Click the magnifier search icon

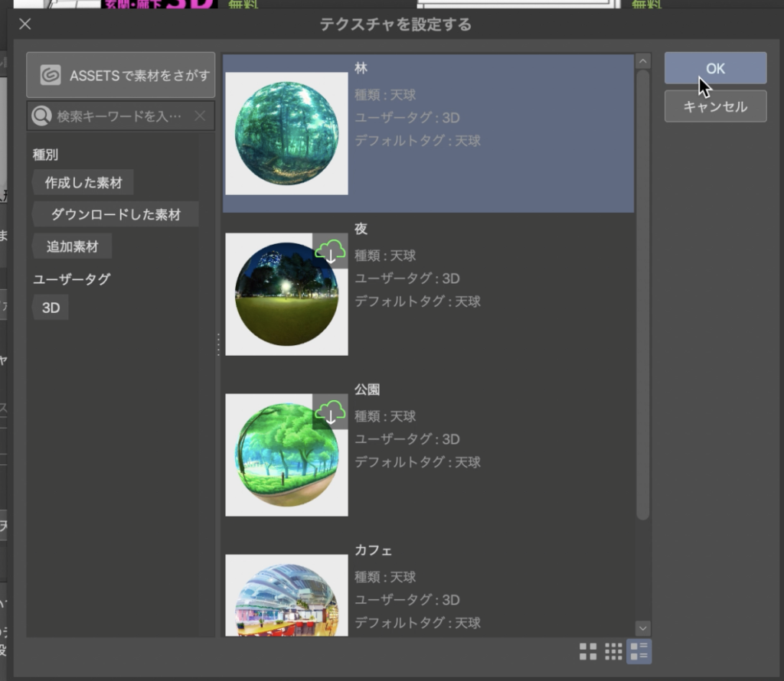(x=41, y=116)
